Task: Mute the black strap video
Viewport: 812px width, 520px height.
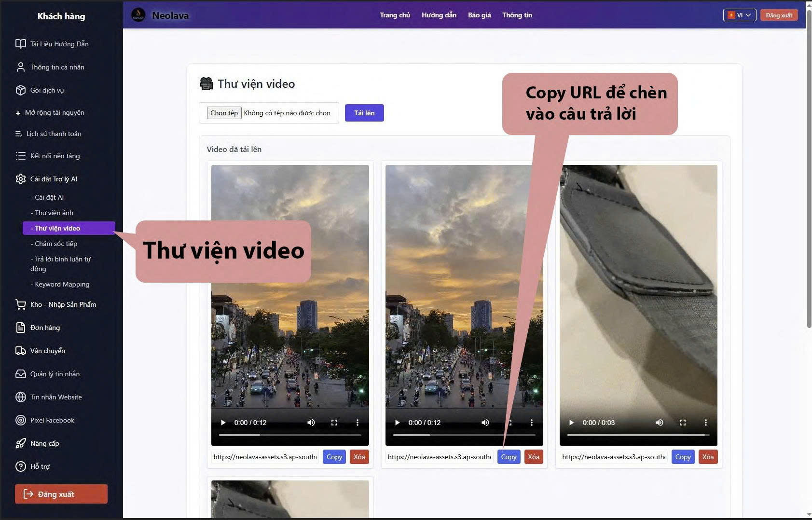Action: [659, 422]
